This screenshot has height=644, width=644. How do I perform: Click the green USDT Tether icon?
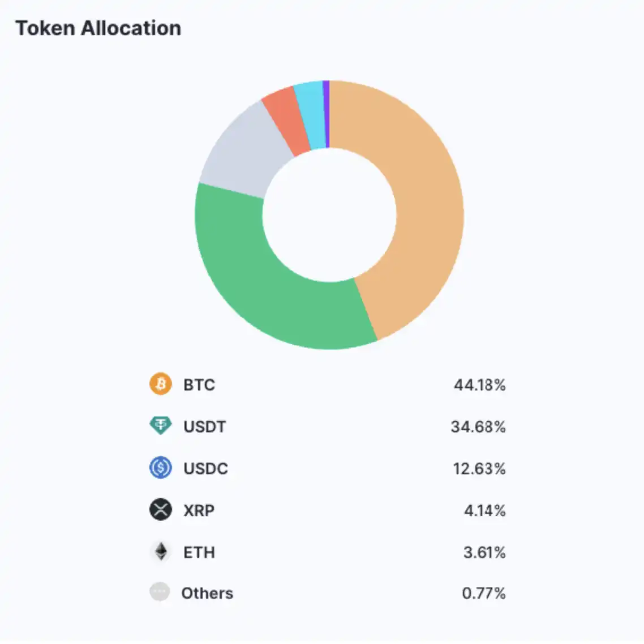point(161,426)
